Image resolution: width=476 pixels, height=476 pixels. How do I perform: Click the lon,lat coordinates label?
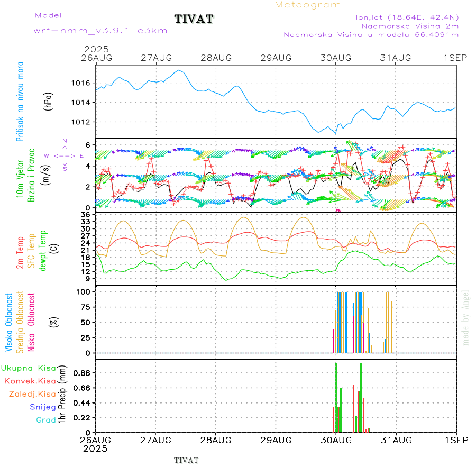tap(407, 16)
